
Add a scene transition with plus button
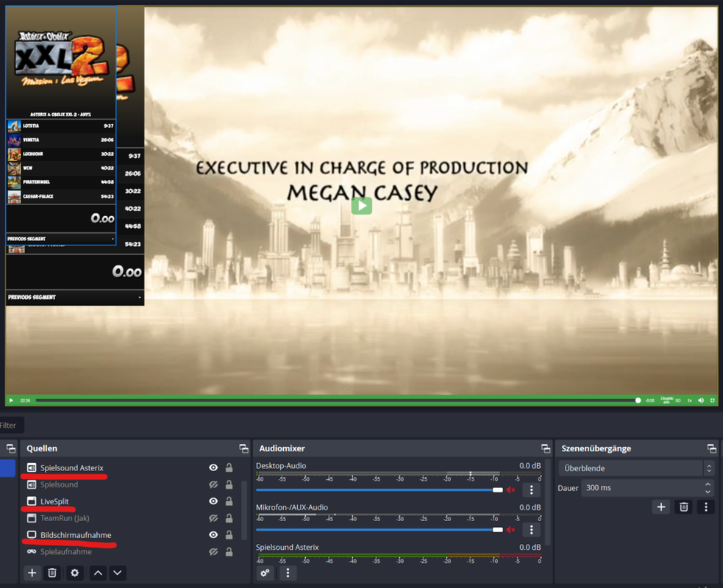click(x=660, y=507)
